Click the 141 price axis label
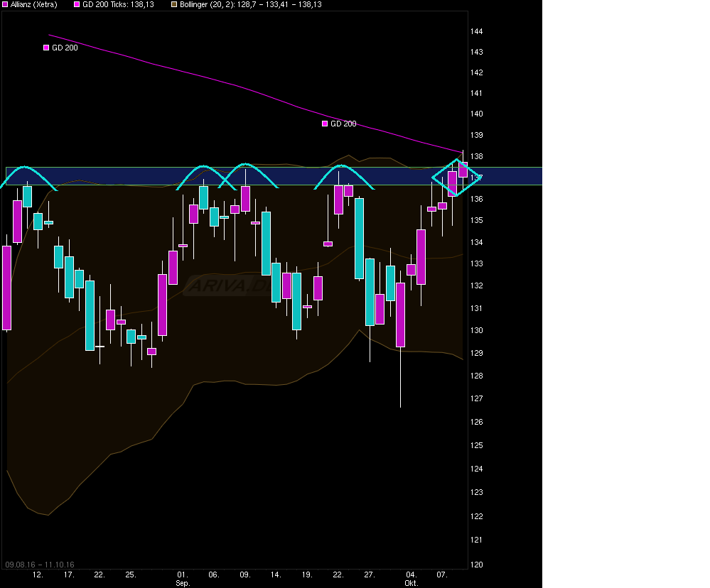The height and width of the screenshot is (588, 710). 476,93
